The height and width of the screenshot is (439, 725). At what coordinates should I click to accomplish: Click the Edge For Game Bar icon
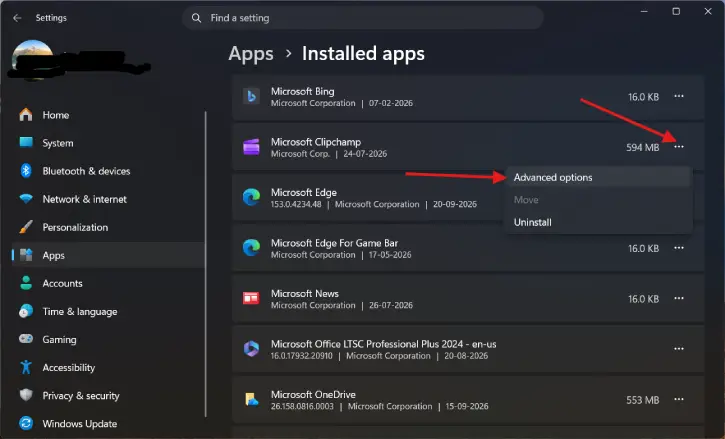(252, 248)
